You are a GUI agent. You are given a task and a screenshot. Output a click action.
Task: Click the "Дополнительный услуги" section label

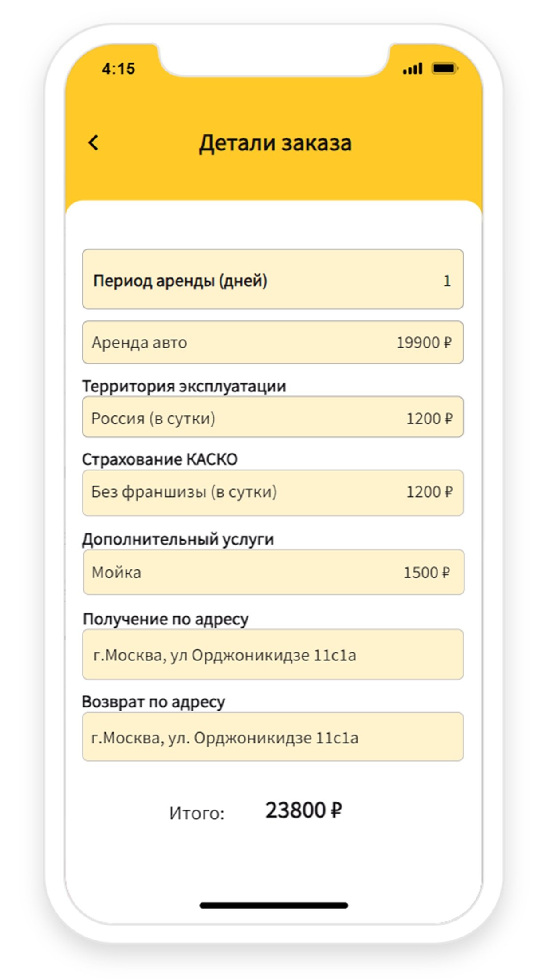pyautogui.click(x=178, y=539)
